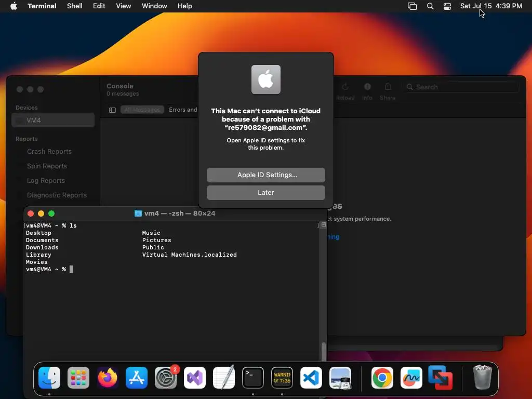Click the Console Search field
This screenshot has height=399, width=532.
tap(460, 87)
